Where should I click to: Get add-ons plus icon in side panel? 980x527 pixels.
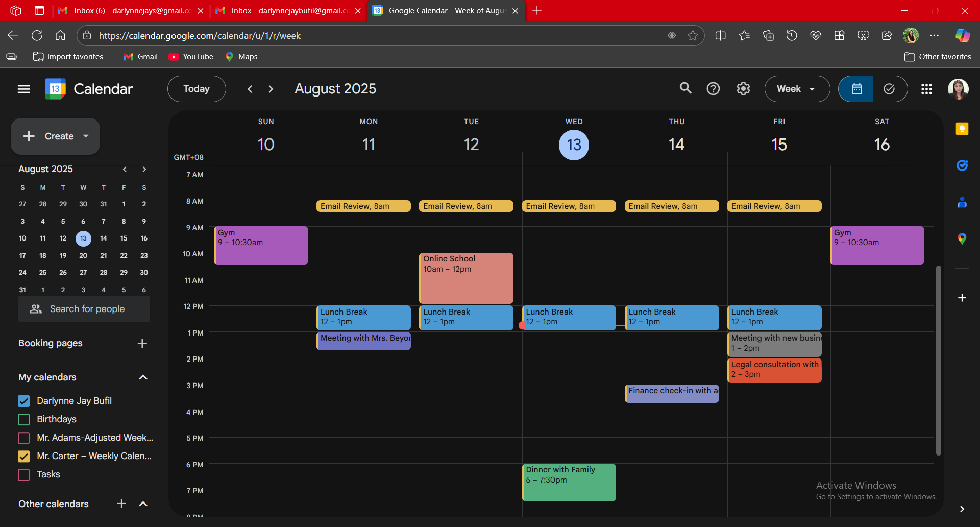[x=962, y=298]
